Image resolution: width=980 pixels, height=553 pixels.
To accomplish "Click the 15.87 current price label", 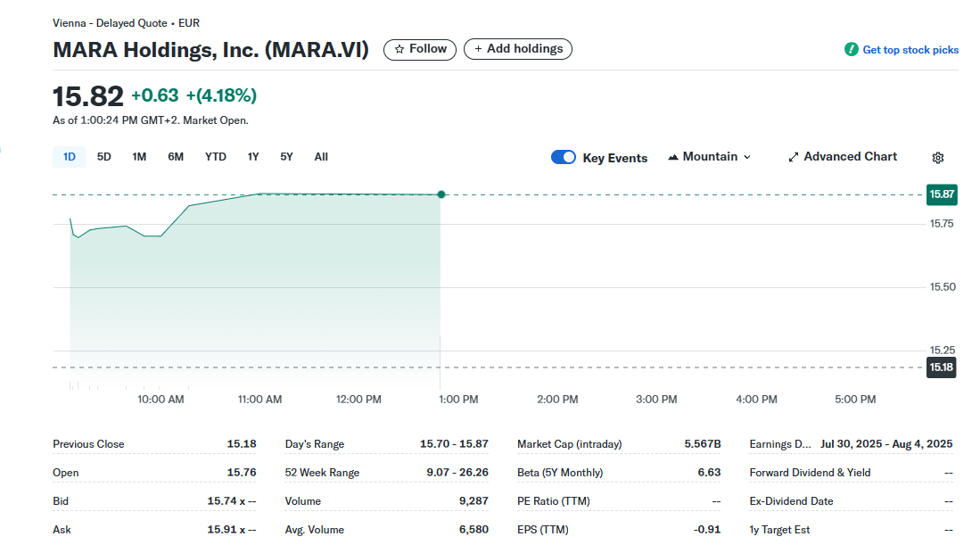I will click(x=942, y=194).
